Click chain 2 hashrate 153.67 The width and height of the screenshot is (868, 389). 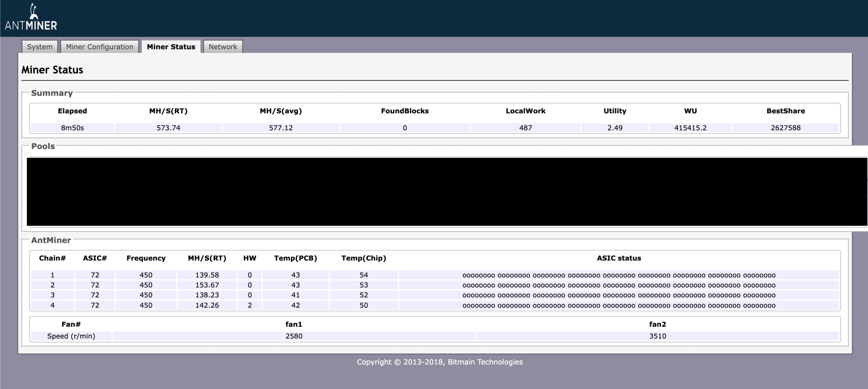click(207, 285)
